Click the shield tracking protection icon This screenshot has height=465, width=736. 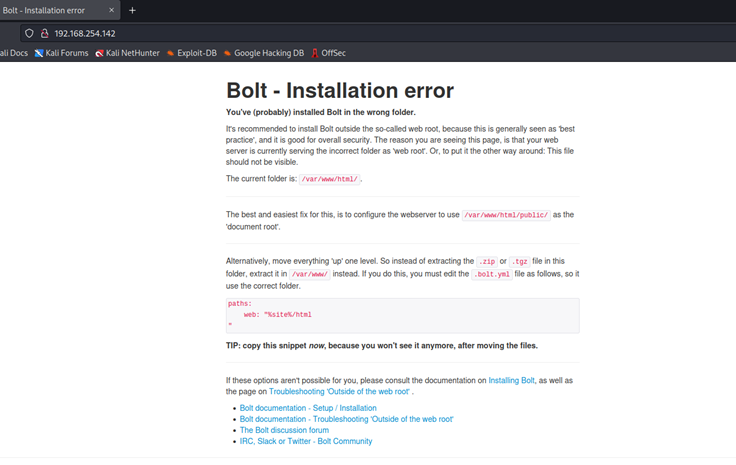29,33
